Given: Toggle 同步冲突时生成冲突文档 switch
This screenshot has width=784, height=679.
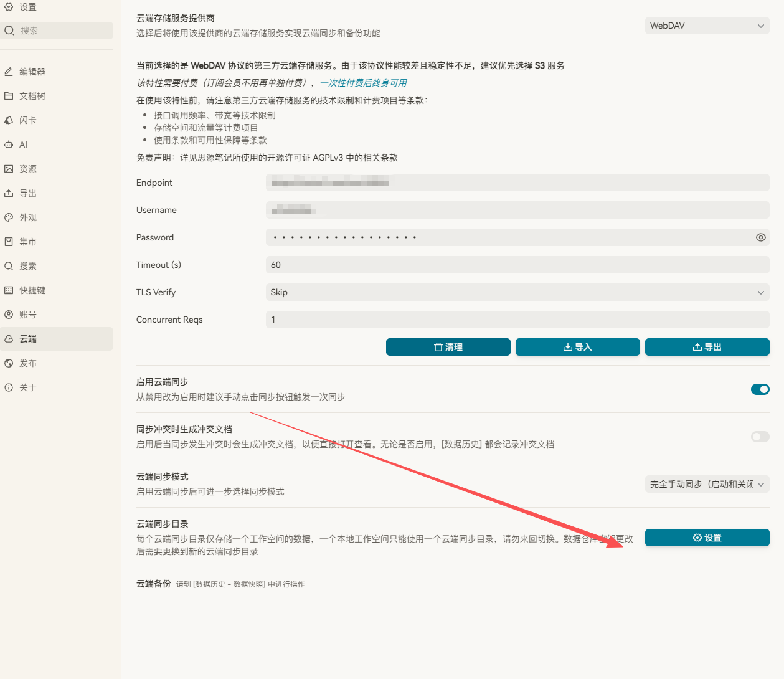Looking at the screenshot, I should (x=760, y=437).
